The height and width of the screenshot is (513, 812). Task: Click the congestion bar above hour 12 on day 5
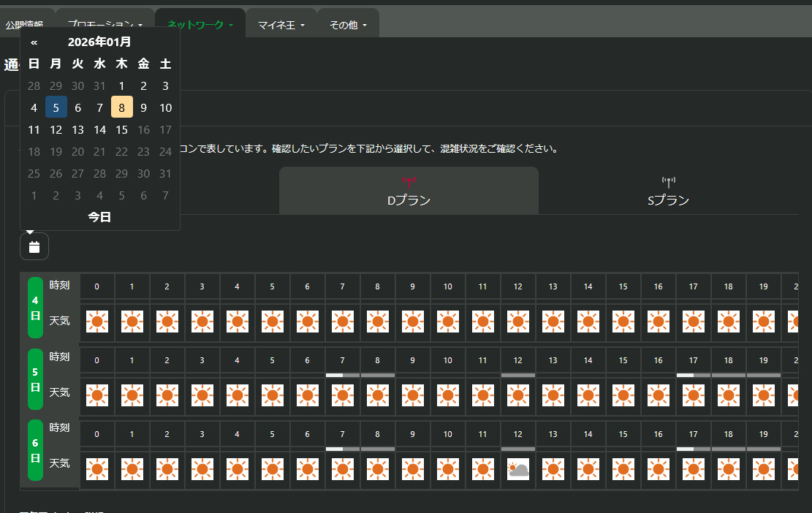(518, 375)
